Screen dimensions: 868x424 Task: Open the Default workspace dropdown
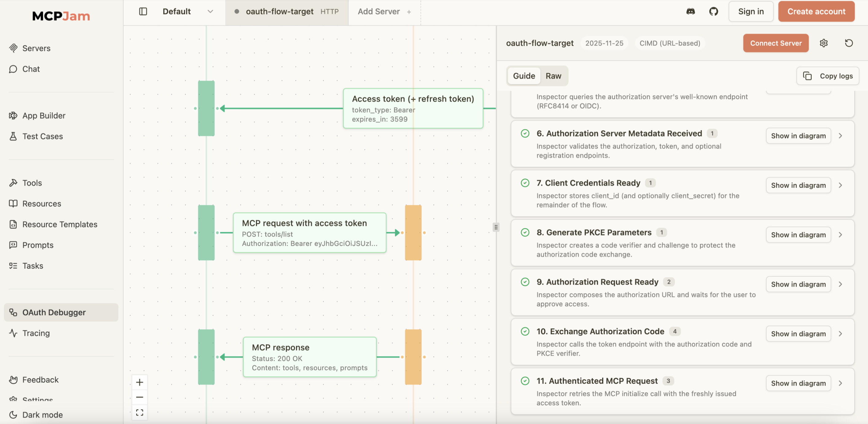[187, 11]
